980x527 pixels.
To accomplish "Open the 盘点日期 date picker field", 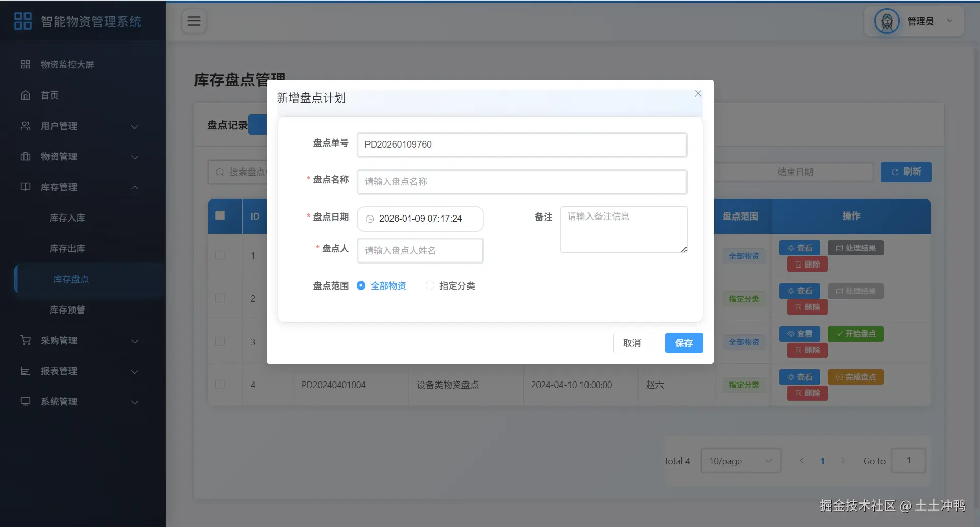I will pos(420,219).
